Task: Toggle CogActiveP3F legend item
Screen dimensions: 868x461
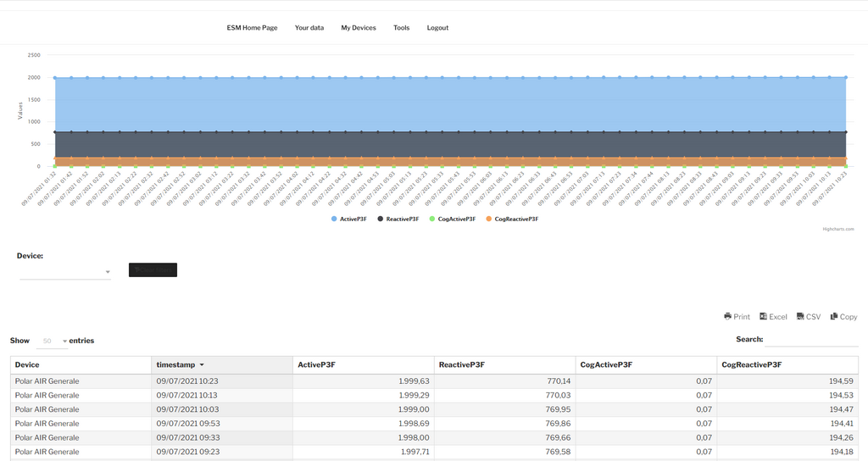Action: pos(453,219)
